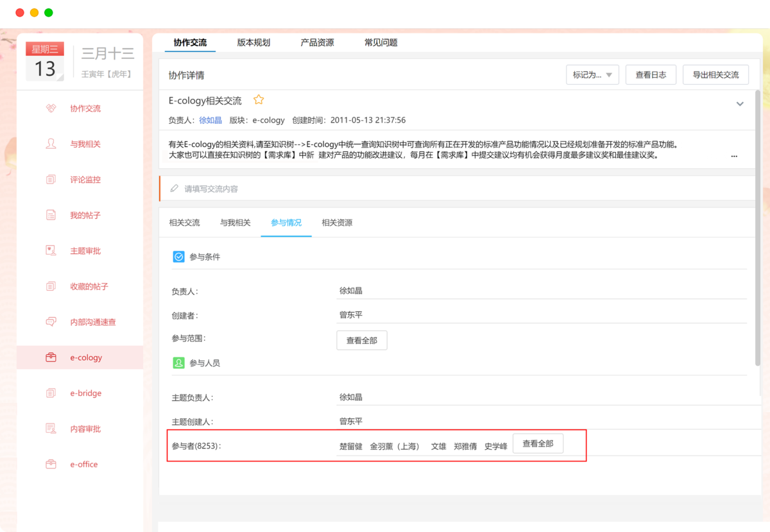The image size is (770, 532).
Task: Open 内部沟通速查 in the sidebar
Action: (x=93, y=322)
